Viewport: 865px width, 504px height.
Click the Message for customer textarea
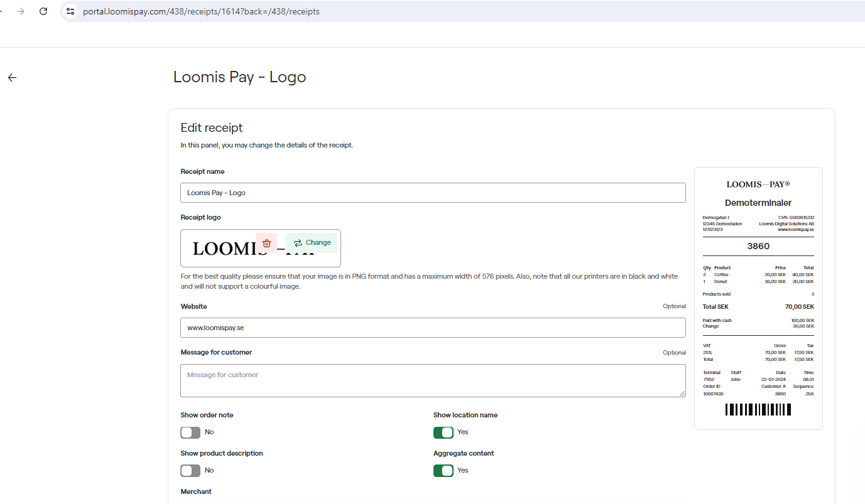pos(432,380)
